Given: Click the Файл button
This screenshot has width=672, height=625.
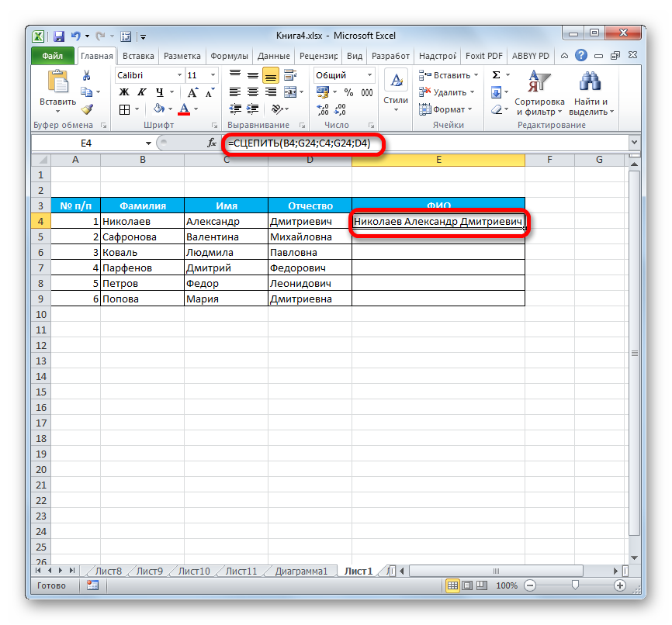Looking at the screenshot, I should [53, 56].
